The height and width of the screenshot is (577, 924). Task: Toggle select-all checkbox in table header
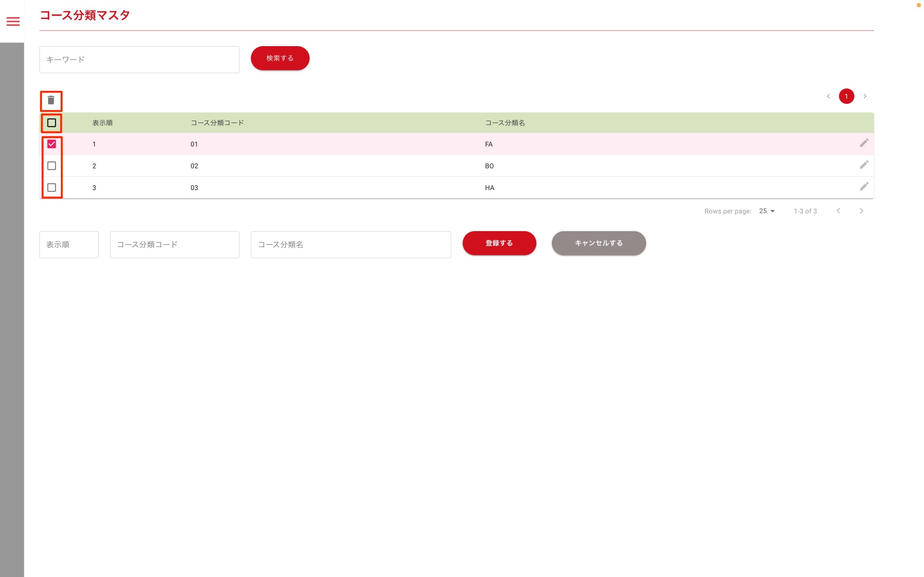coord(52,123)
